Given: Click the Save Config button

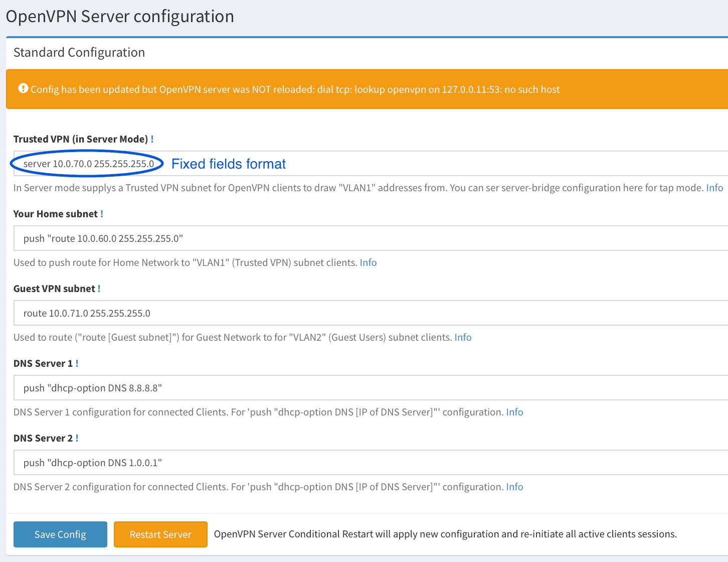Looking at the screenshot, I should (x=60, y=534).
